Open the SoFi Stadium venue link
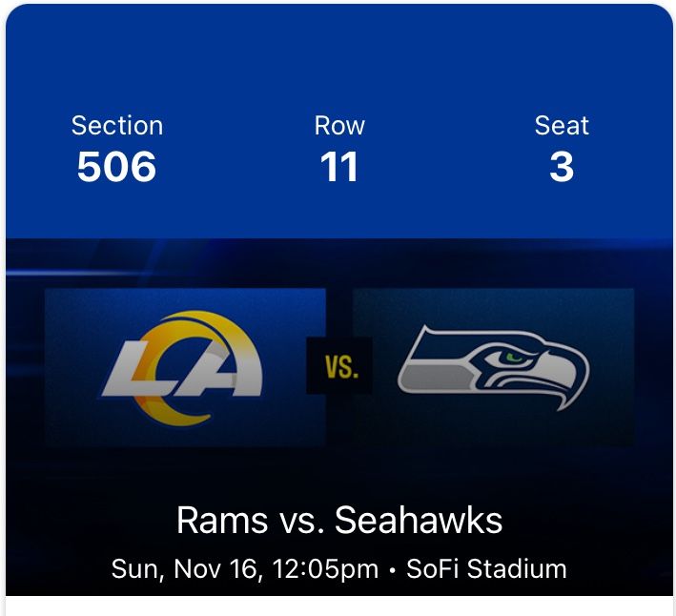676x616 pixels. [486, 569]
